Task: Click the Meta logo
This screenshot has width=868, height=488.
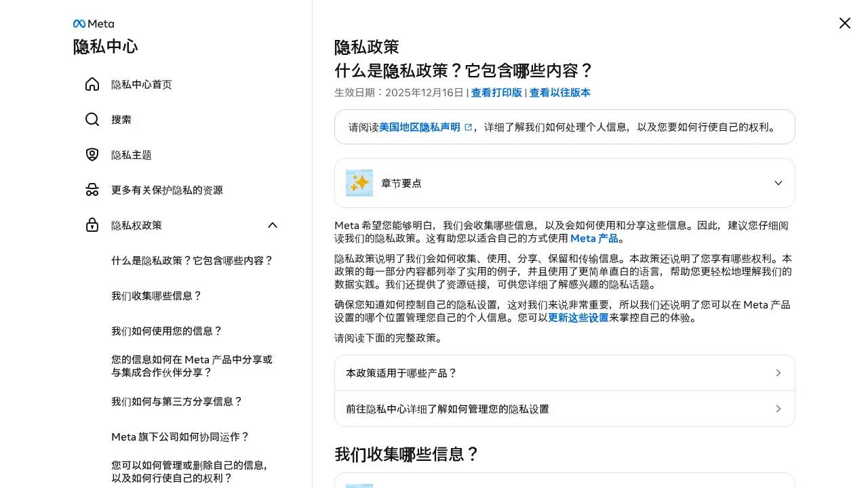Action: (x=94, y=24)
